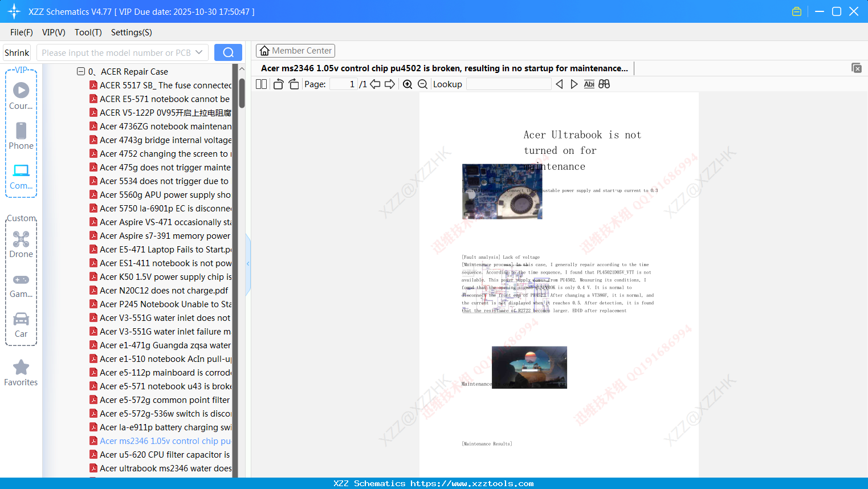Open the Drone category
The height and width of the screenshot is (489, 868).
(x=21, y=244)
